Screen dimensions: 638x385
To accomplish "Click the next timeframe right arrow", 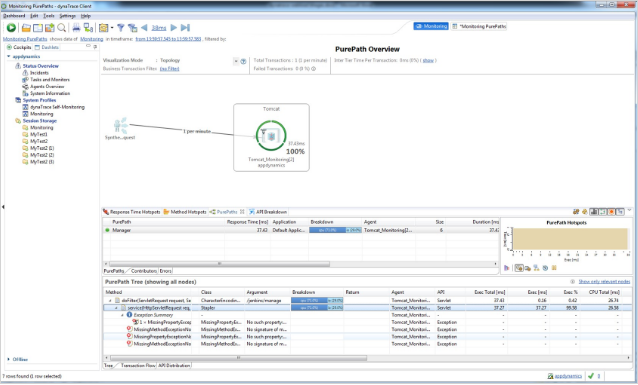I will (x=174, y=28).
